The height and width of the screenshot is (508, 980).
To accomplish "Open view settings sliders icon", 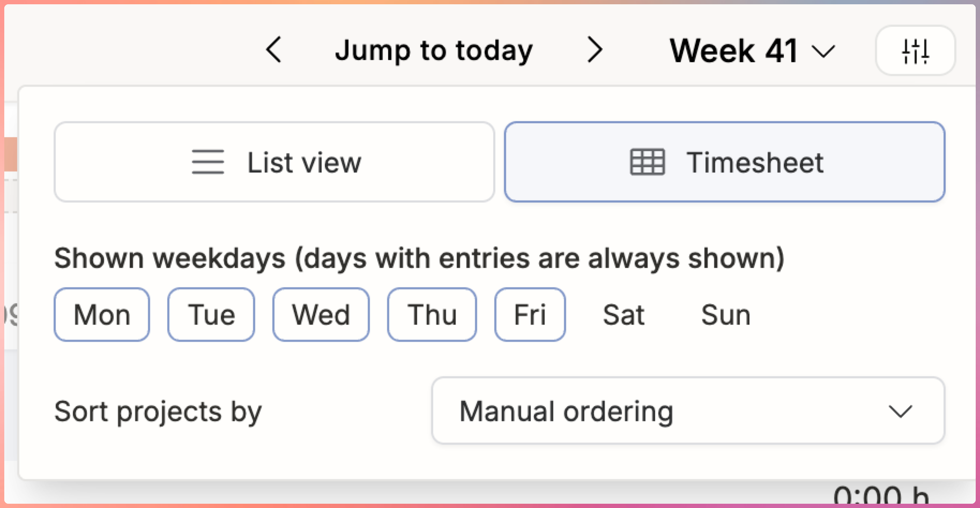I will point(915,50).
